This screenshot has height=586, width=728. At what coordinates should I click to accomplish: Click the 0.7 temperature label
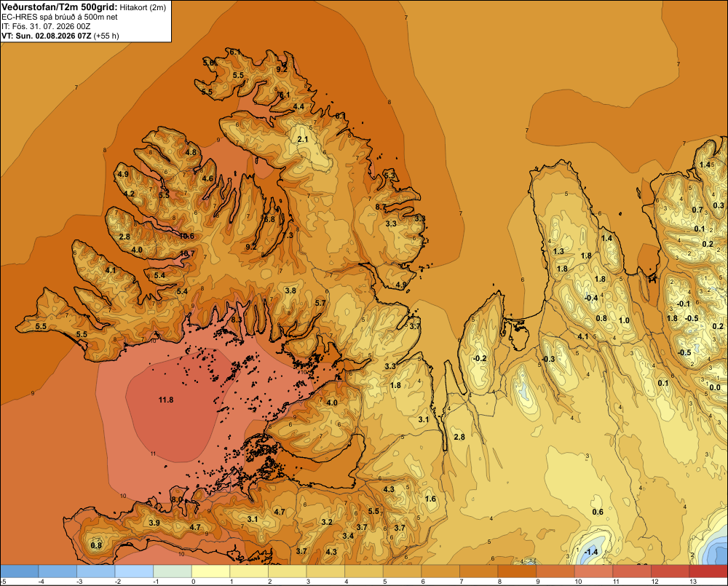[x=697, y=210]
